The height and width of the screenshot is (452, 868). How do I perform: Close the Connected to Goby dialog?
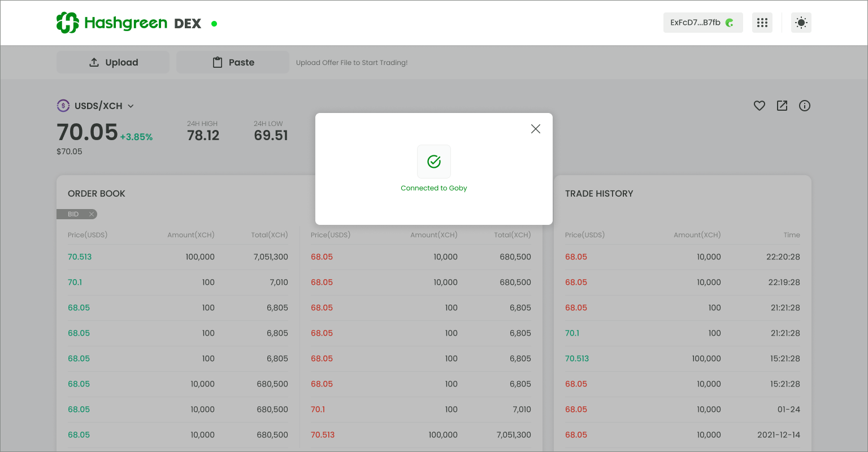click(x=536, y=129)
